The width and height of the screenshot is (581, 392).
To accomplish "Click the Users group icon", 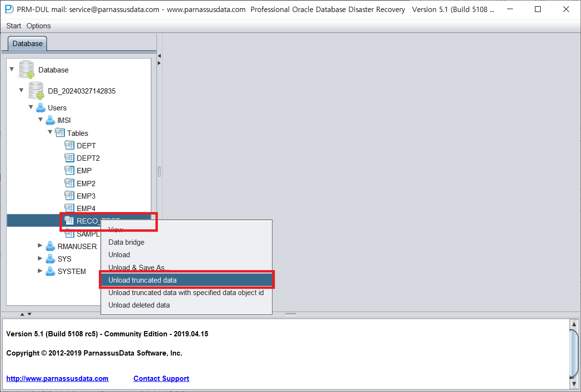I will 41,107.
